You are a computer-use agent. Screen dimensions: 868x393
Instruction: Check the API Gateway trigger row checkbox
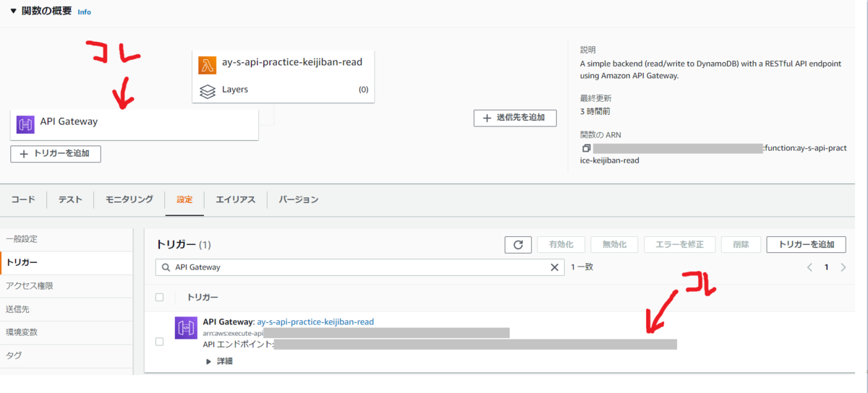(x=160, y=341)
